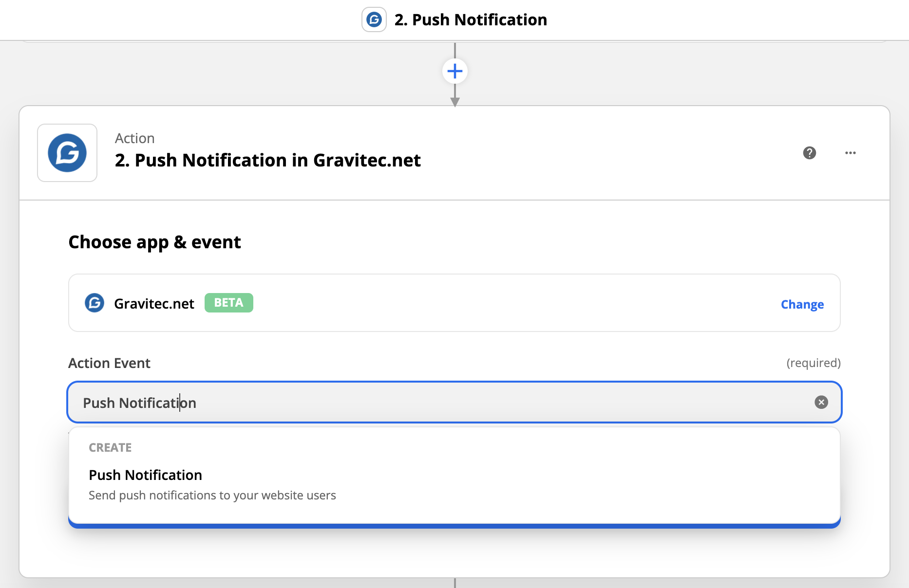Viewport: 909px width, 588px height.
Task: Click the 'Choose app & event' heading
Action: coord(155,242)
